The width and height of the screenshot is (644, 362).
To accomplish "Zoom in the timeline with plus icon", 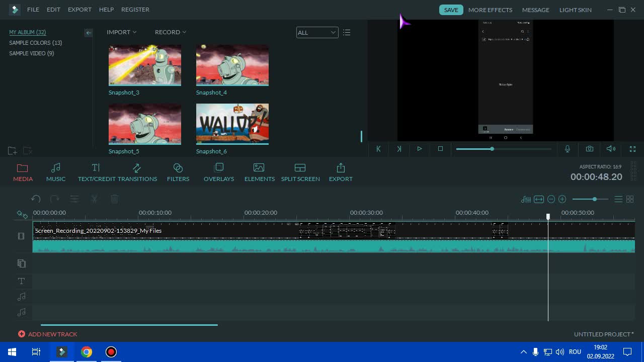I will pyautogui.click(x=562, y=199).
